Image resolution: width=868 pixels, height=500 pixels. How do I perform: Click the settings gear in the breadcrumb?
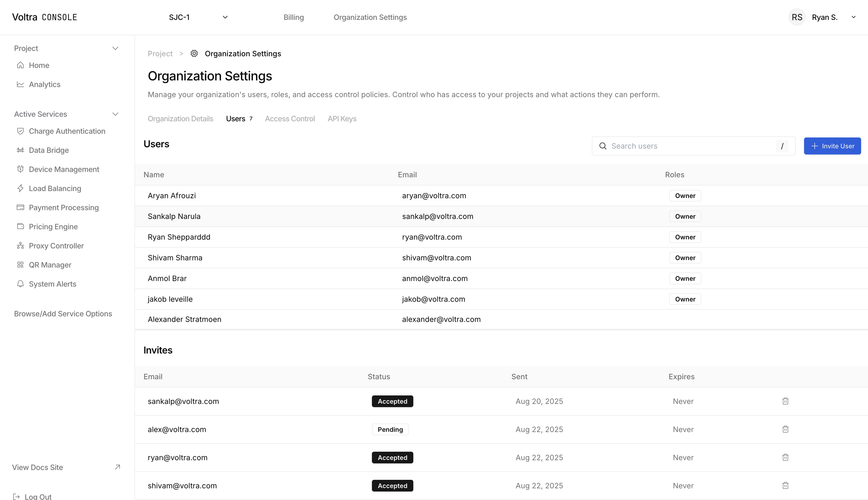[194, 53]
